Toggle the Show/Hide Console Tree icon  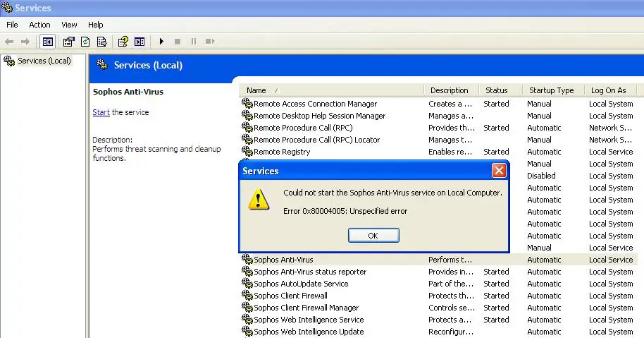tap(48, 42)
